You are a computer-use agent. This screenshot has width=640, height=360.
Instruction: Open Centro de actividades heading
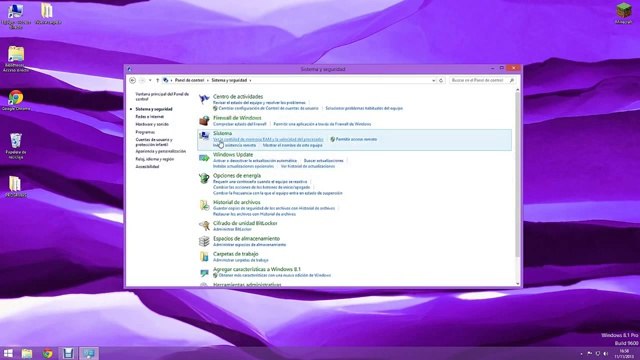point(238,97)
